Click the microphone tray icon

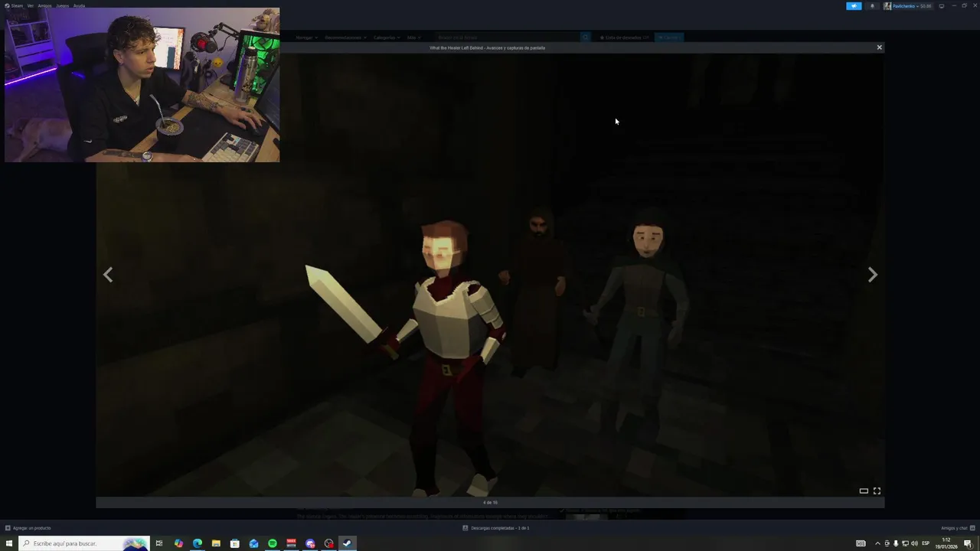coord(896,543)
